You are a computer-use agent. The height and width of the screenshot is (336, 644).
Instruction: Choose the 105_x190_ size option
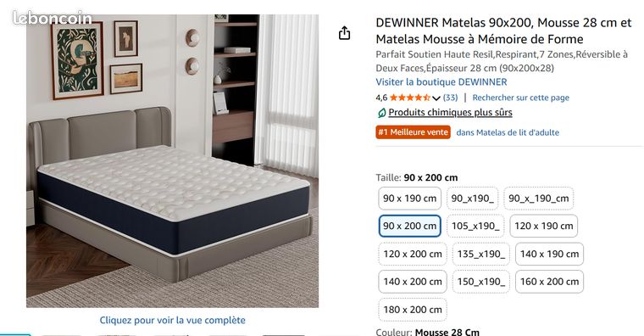[475, 226]
